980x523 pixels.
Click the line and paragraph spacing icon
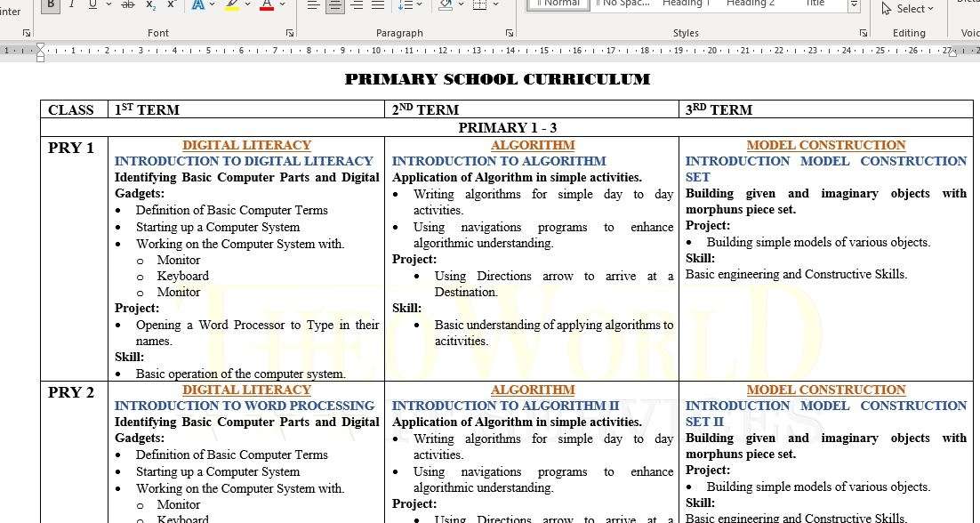tap(405, 4)
